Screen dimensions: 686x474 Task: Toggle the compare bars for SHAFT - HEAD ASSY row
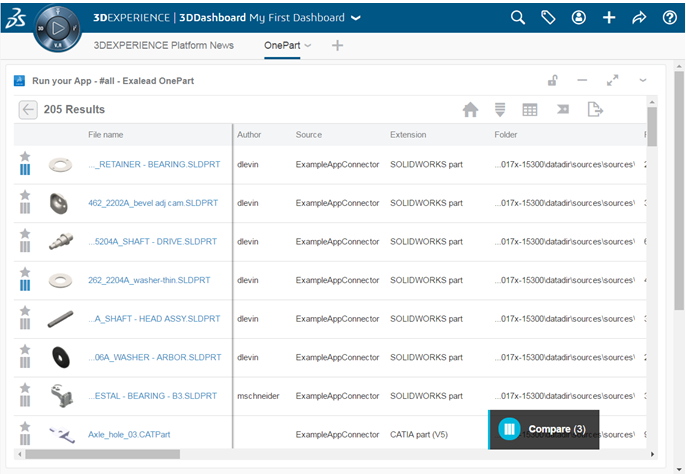25,324
